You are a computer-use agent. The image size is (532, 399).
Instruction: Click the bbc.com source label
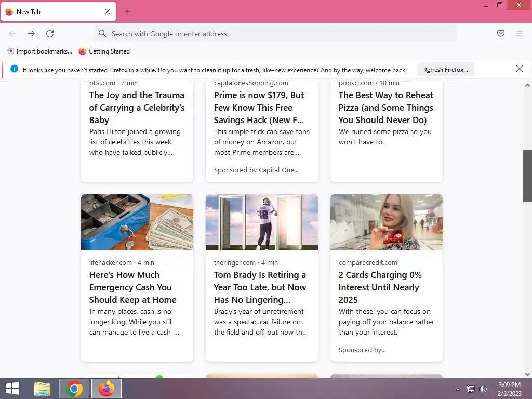pyautogui.click(x=102, y=83)
